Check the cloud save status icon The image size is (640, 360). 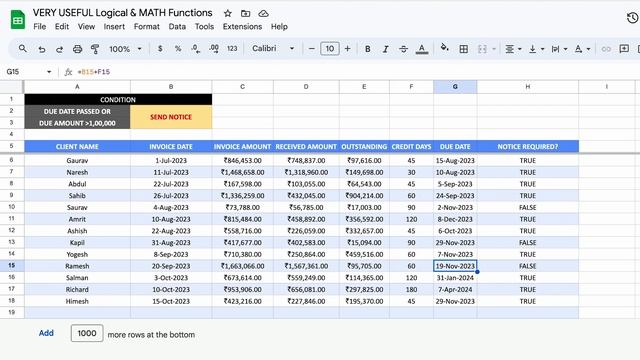(263, 13)
